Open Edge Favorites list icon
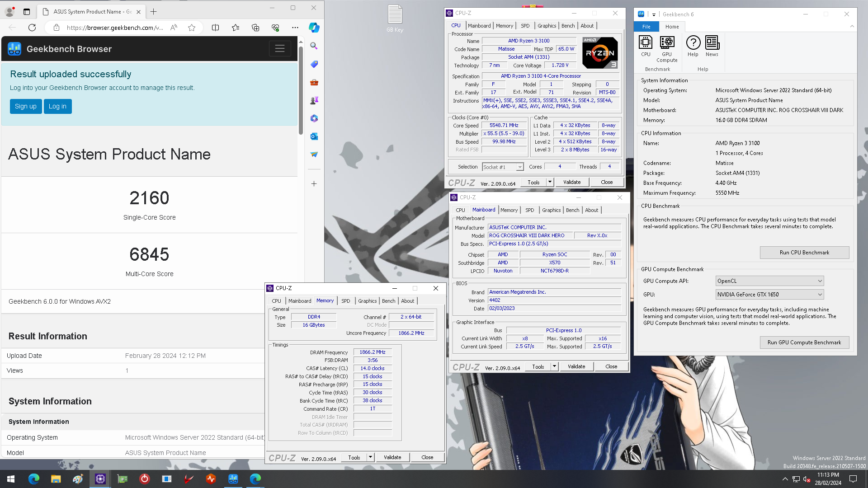The height and width of the screenshot is (488, 868). 236,28
